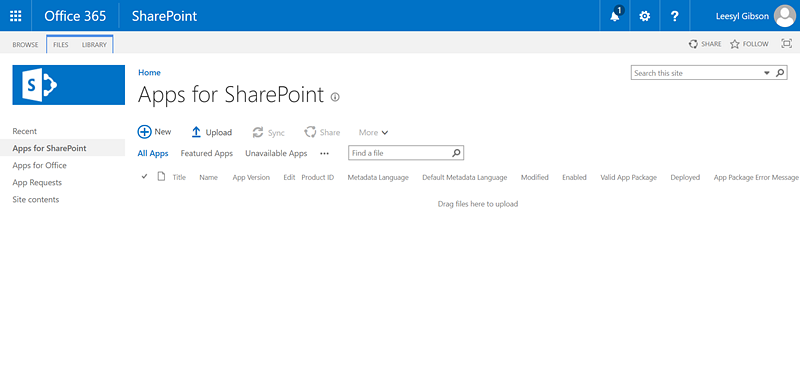Viewport: 800px width, 368px height.
Task: Open the search scope dropdown arrow
Action: point(766,73)
